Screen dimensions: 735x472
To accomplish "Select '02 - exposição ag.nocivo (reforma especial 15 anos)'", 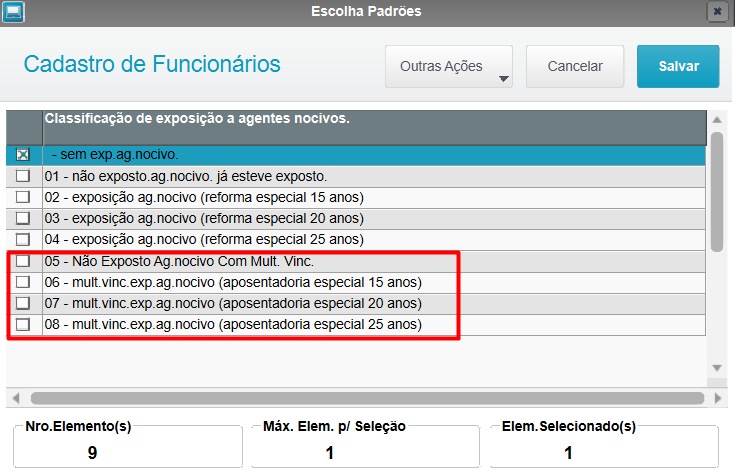I will 204,197.
